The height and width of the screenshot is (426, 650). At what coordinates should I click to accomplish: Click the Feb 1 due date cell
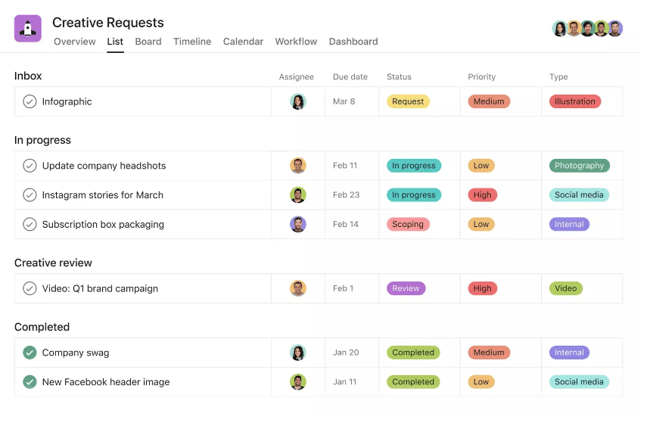point(343,288)
